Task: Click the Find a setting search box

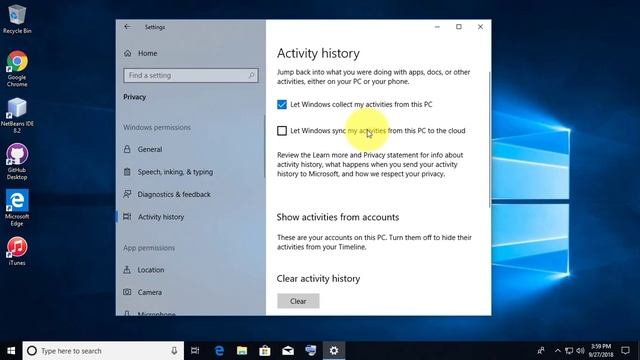Action: coord(191,76)
